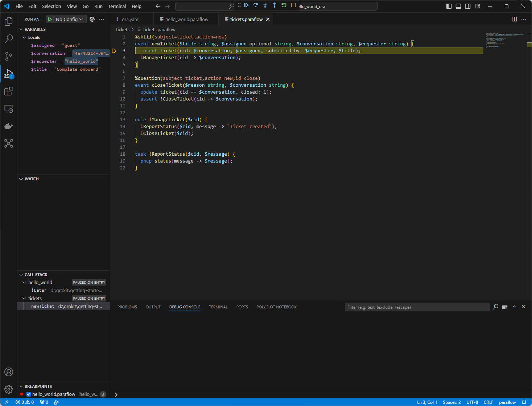Screen dimensions: 532x406
Task: Collapse the CALL STACK section
Action: point(21,274)
